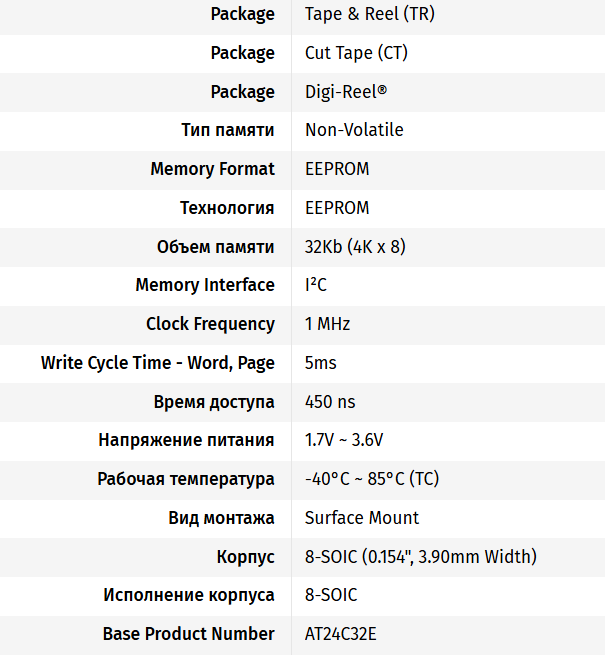Select the "Исполнение корпуса" row label
The image size is (605, 660).
click(189, 595)
